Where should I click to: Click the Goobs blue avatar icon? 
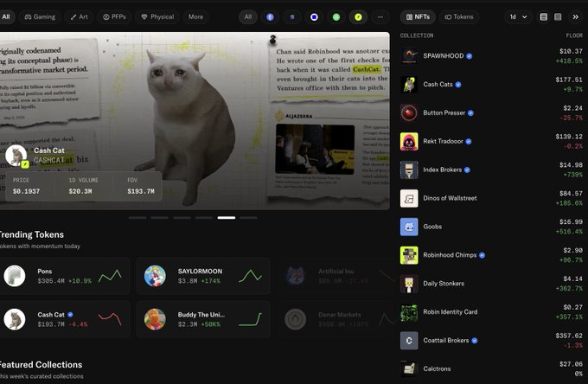tap(409, 227)
